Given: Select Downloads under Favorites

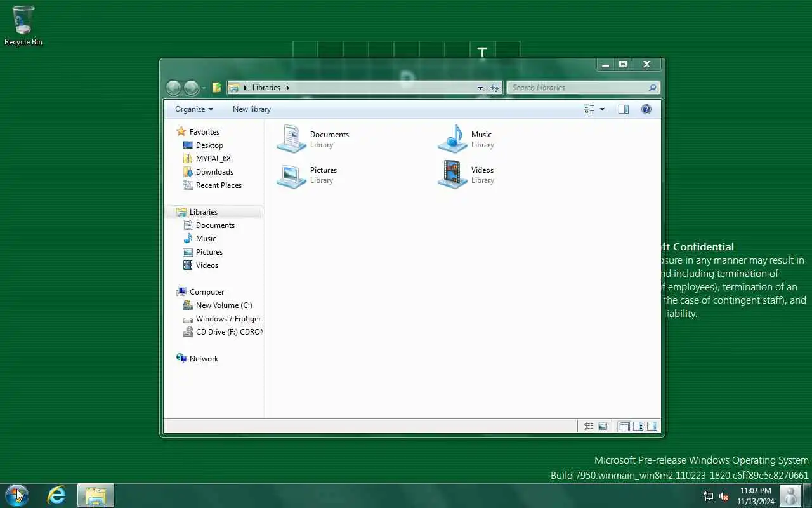Looking at the screenshot, I should tap(208, 171).
